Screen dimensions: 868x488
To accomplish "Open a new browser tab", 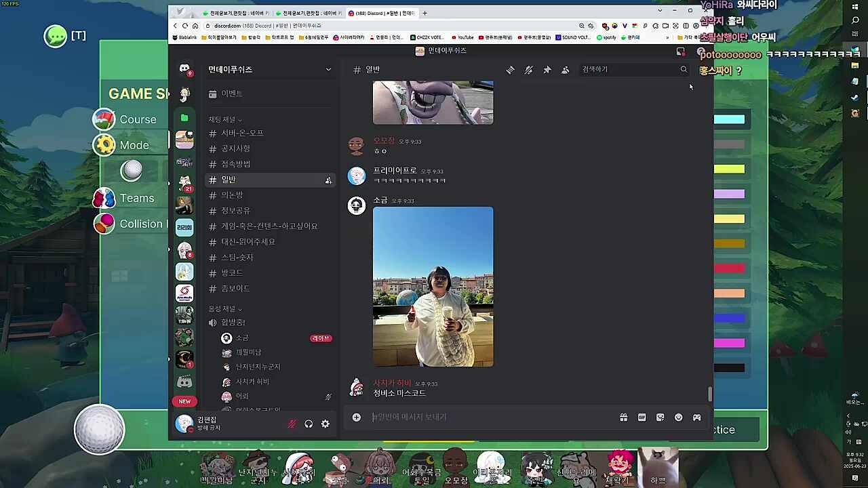I will click(425, 13).
